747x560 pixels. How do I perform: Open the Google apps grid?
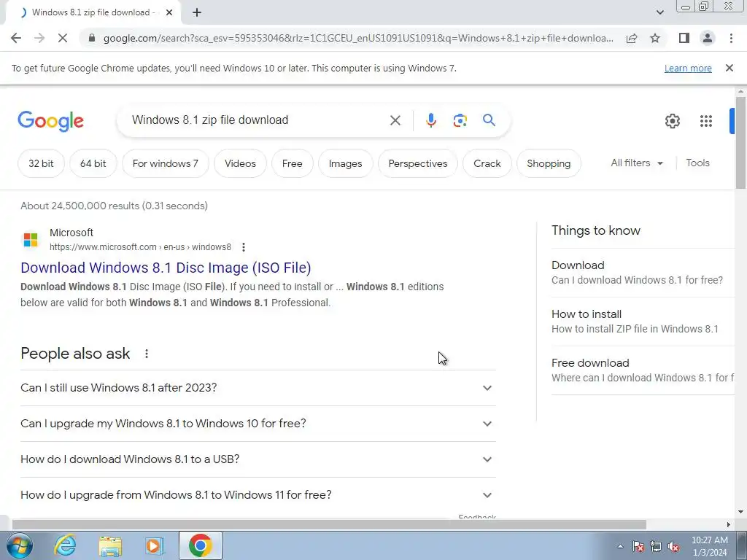click(706, 121)
